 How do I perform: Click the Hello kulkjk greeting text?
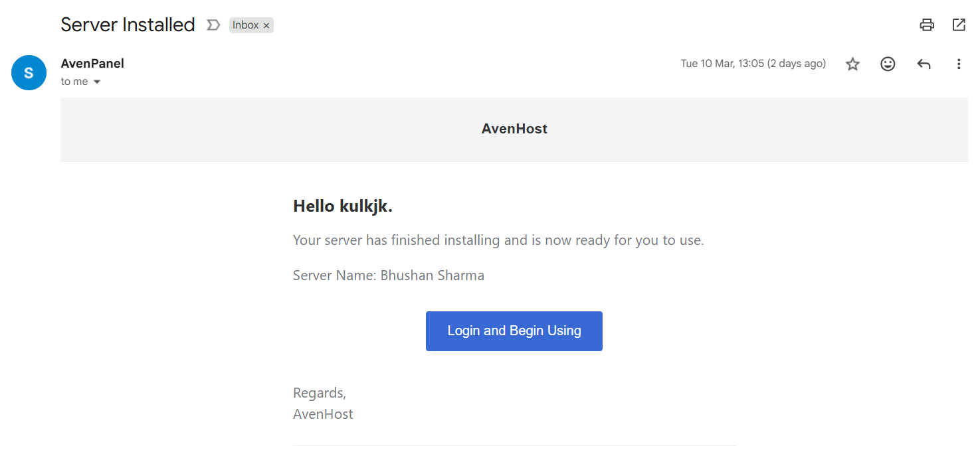click(x=342, y=206)
